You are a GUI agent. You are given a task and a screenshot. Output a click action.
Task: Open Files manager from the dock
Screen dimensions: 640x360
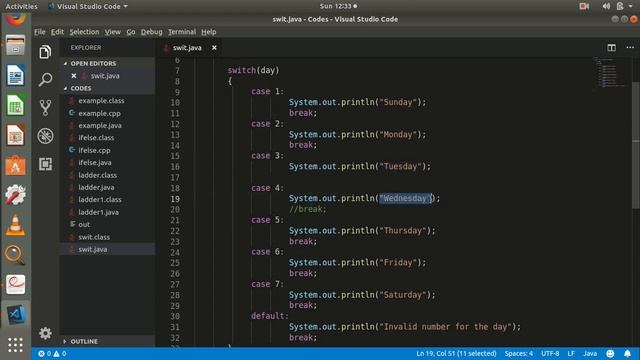pos(16,45)
